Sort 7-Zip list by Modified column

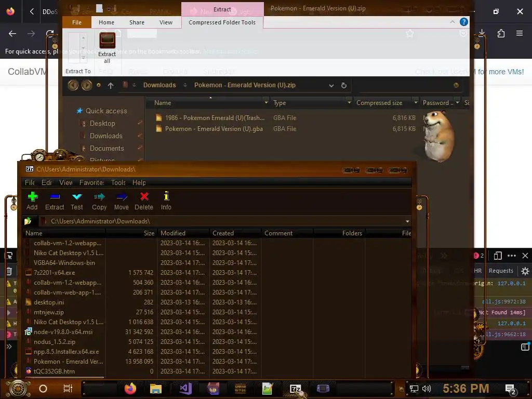pyautogui.click(x=183, y=233)
